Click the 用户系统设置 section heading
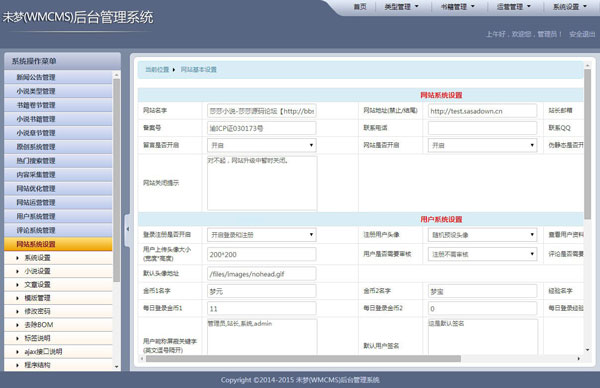This screenshot has height=388, width=600. (x=441, y=219)
